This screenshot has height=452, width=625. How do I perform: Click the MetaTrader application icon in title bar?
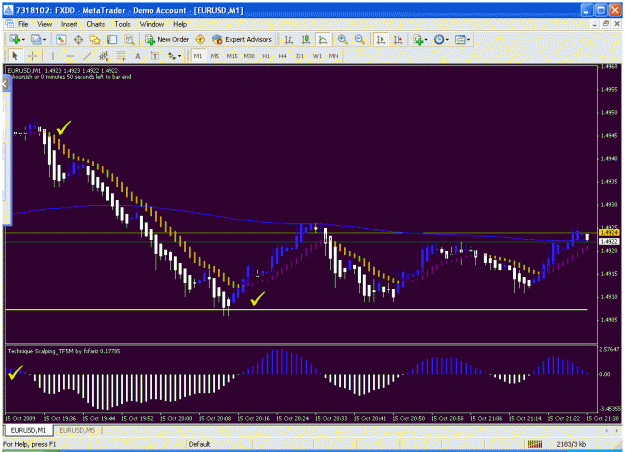8,10
